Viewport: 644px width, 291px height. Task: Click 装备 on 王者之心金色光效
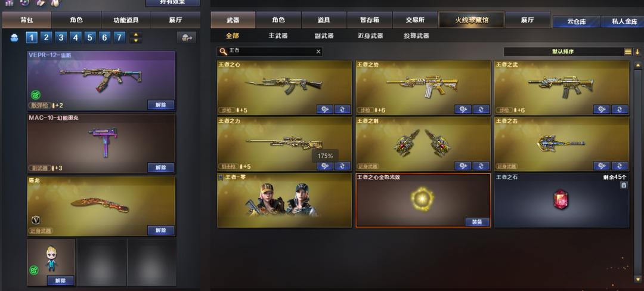(x=477, y=222)
